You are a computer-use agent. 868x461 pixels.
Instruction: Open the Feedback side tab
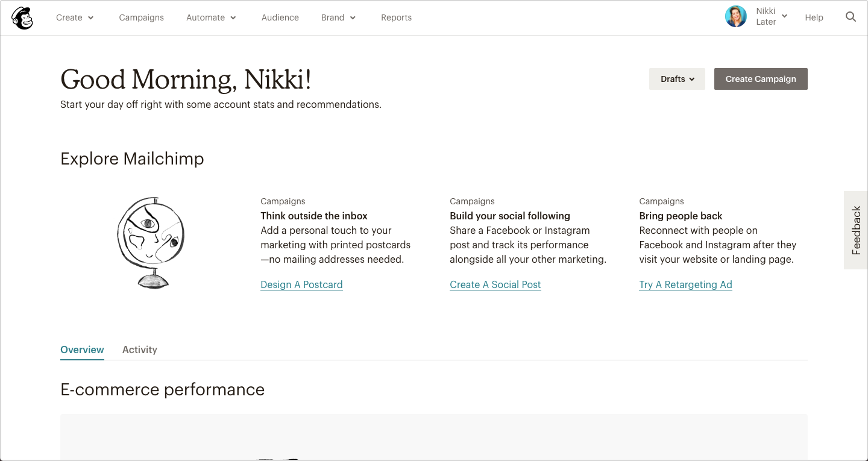click(856, 230)
